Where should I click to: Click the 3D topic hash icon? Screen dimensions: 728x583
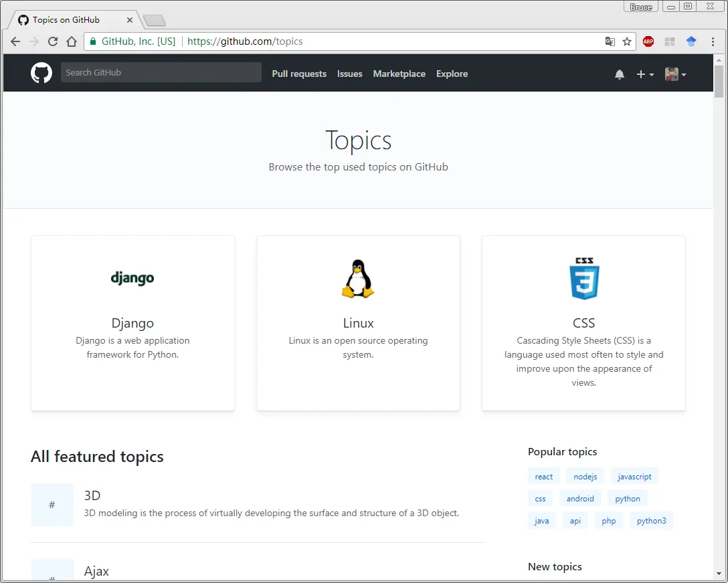(x=52, y=505)
